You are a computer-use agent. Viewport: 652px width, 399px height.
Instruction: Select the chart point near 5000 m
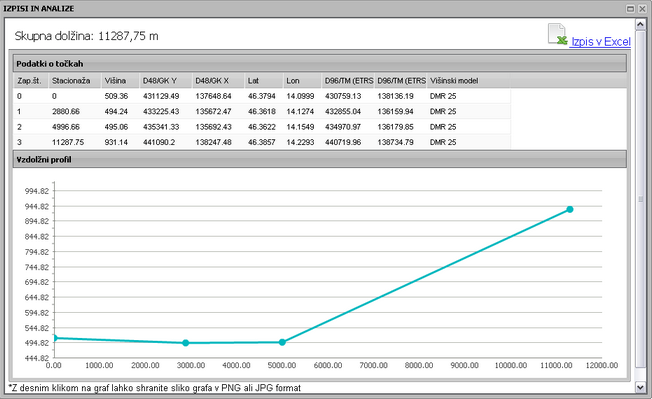282,342
